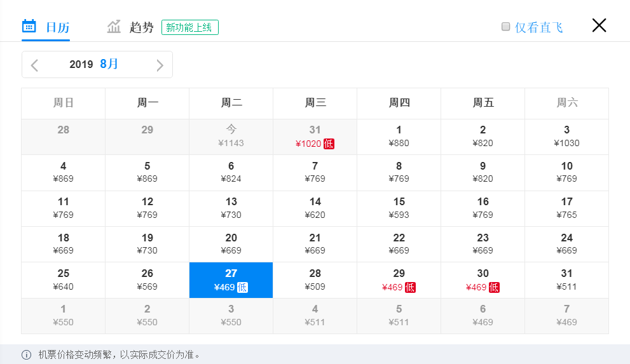Click the info icon in the footer notice

26,354
